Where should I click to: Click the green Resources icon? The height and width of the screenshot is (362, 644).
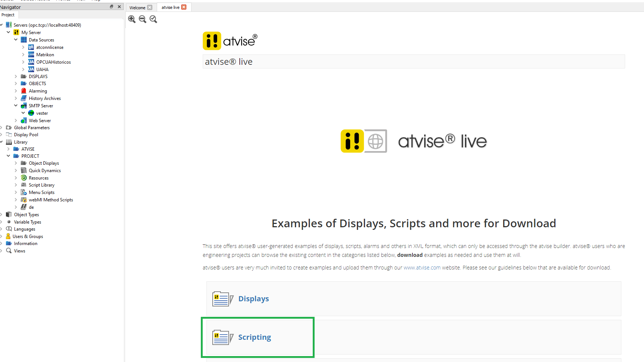pos(24,178)
